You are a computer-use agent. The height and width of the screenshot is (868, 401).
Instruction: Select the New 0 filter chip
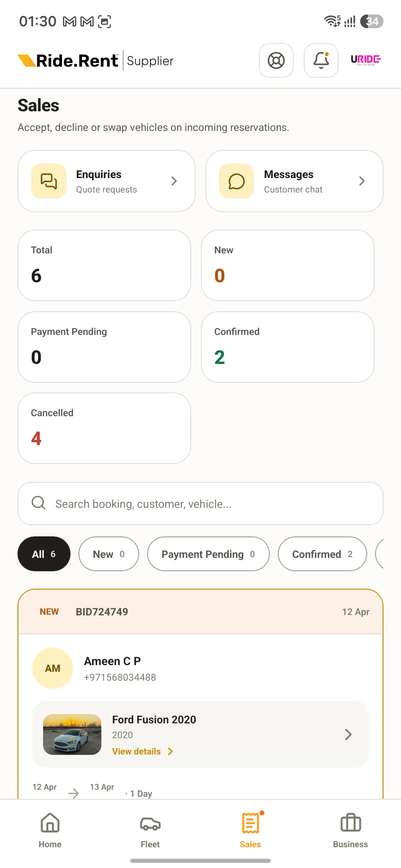pyautogui.click(x=109, y=554)
